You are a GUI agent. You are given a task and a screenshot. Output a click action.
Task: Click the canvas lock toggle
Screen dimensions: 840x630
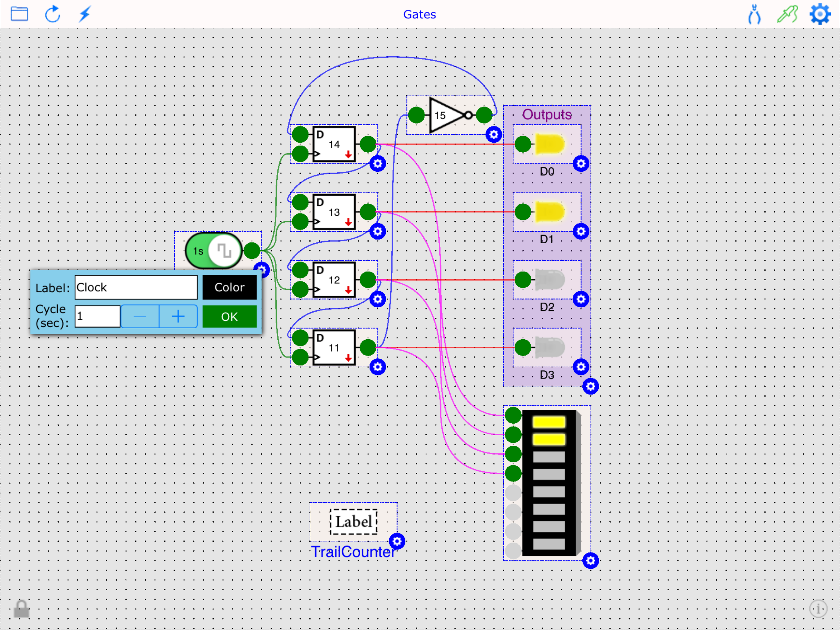[x=22, y=608]
